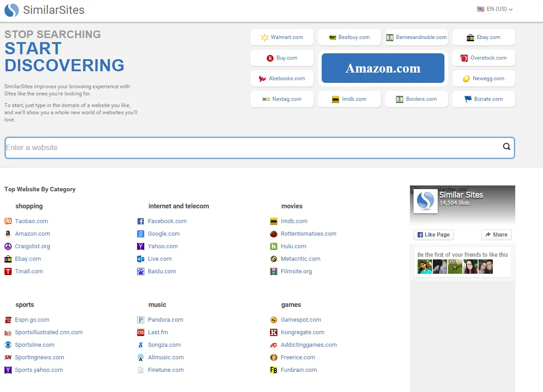Viewport: 543px width, 392px height.
Task: Click the Enter a website input field
Action: click(179, 147)
